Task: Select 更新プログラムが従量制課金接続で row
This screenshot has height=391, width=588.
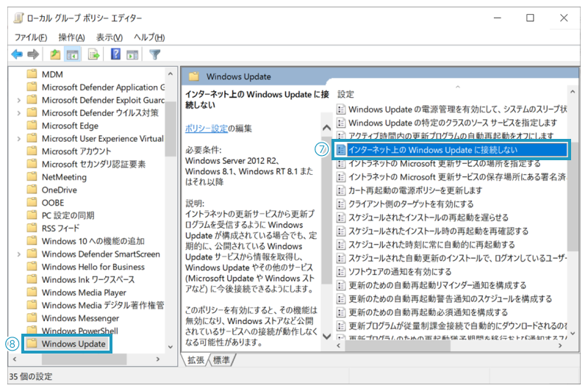Action: [451, 326]
